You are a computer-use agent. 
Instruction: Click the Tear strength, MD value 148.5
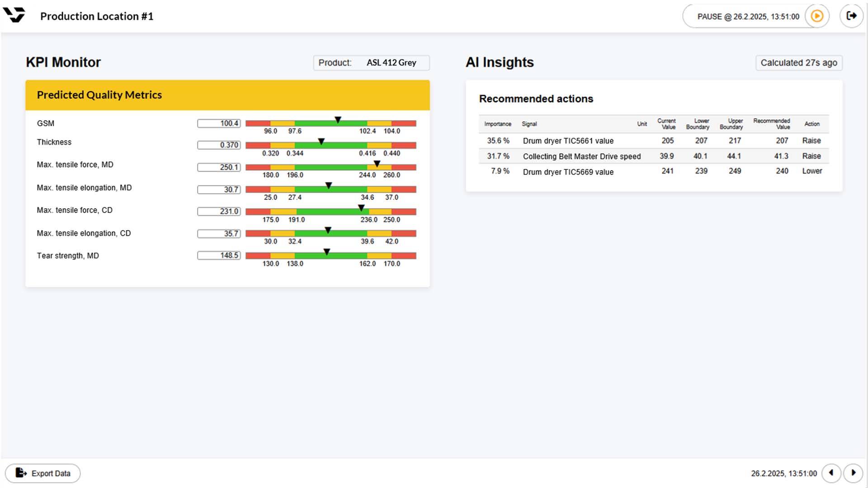[219, 255]
